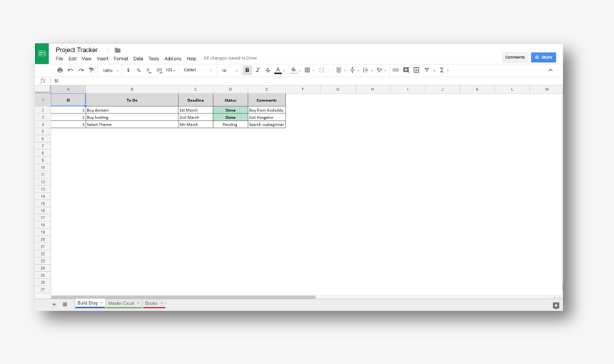
Task: Open the borders menu
Action: 308,70
